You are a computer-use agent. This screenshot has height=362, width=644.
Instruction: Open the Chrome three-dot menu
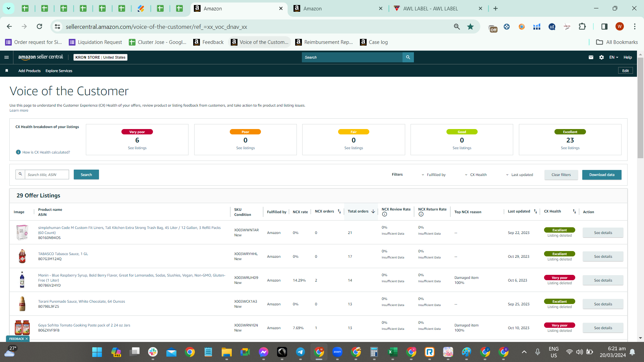tap(635, 26)
